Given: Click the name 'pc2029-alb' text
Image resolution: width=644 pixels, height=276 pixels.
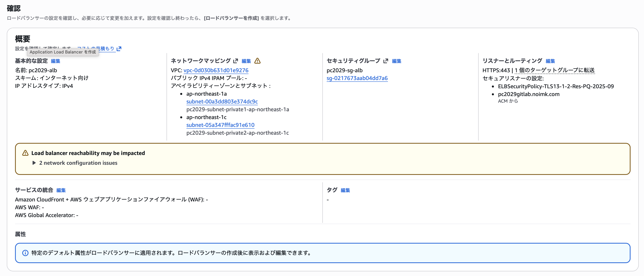Looking at the screenshot, I should (43, 70).
